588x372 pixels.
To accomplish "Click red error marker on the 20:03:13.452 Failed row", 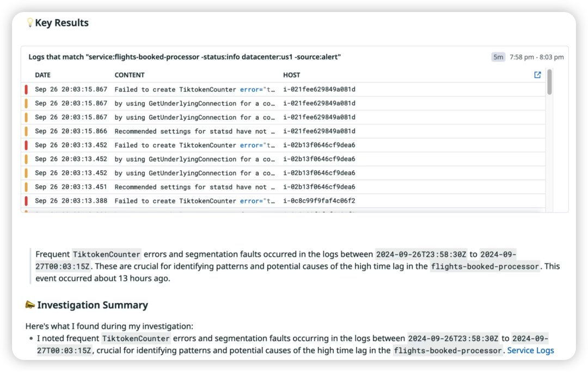I will [26, 145].
